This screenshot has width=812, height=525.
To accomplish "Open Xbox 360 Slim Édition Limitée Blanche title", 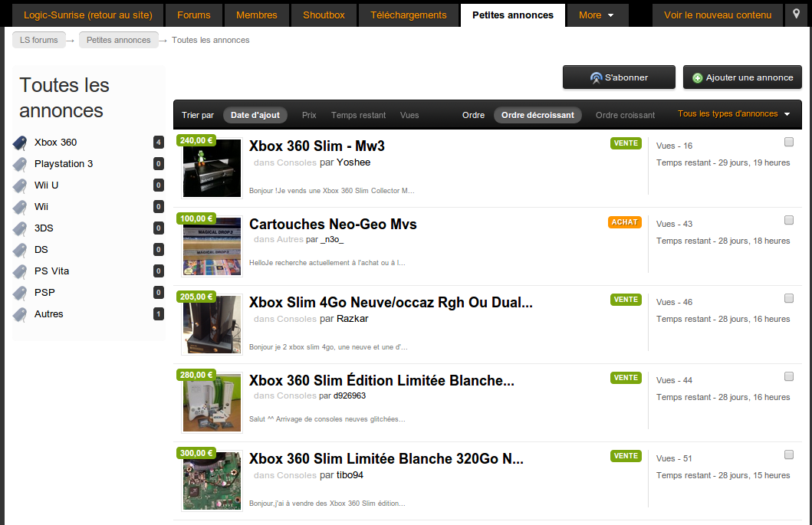I will 382,381.
